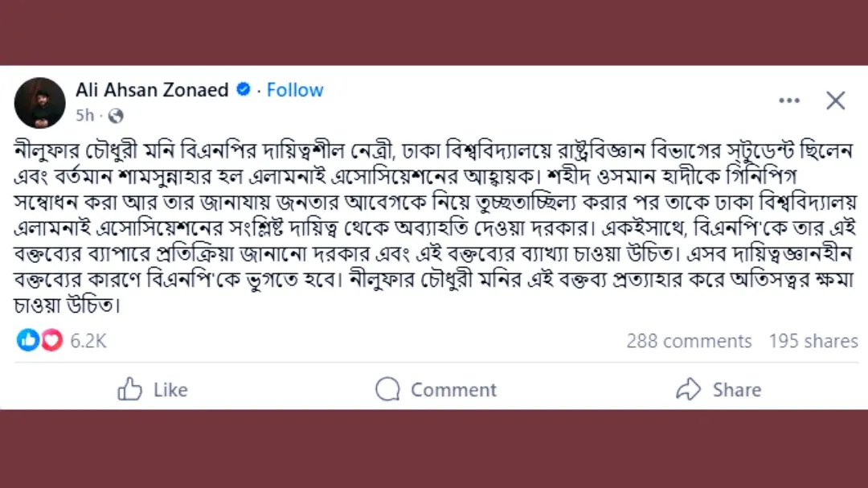Image resolution: width=868 pixels, height=488 pixels.
Task: Open the public audience globe icon
Action: coord(116,115)
